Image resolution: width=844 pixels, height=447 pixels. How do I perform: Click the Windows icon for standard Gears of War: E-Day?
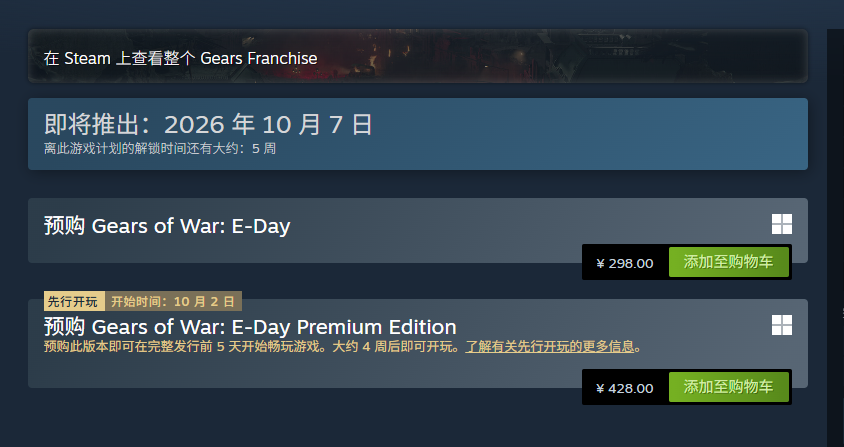click(782, 224)
